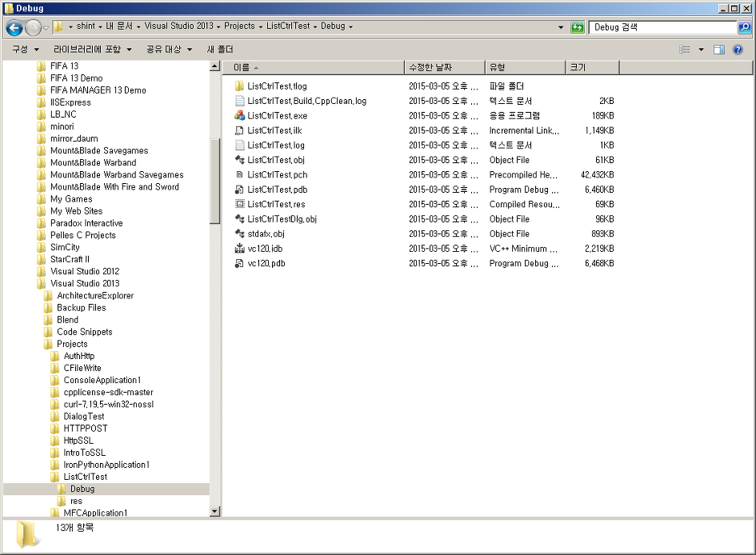Select the ListCtrlTest.exe application icon
The width and height of the screenshot is (756, 555).
coord(240,116)
